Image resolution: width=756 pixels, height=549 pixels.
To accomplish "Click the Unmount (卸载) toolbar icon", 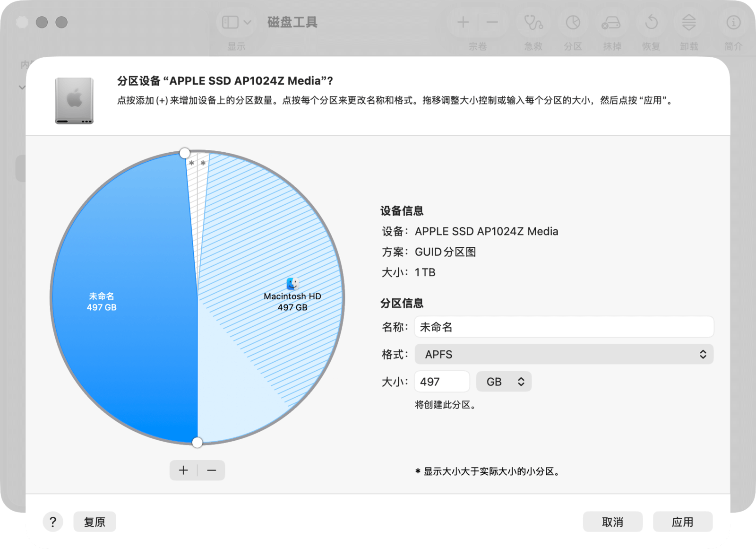I will click(689, 23).
